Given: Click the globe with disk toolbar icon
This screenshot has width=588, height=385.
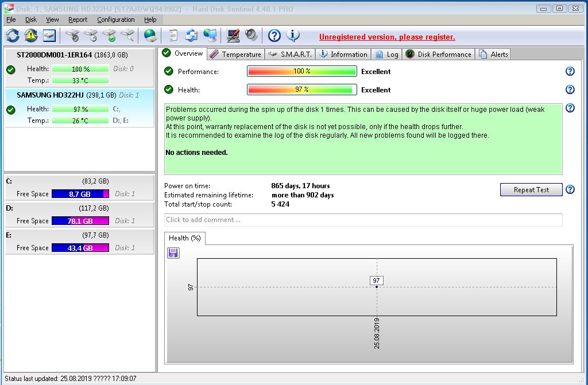Looking at the screenshot, I should 150,36.
